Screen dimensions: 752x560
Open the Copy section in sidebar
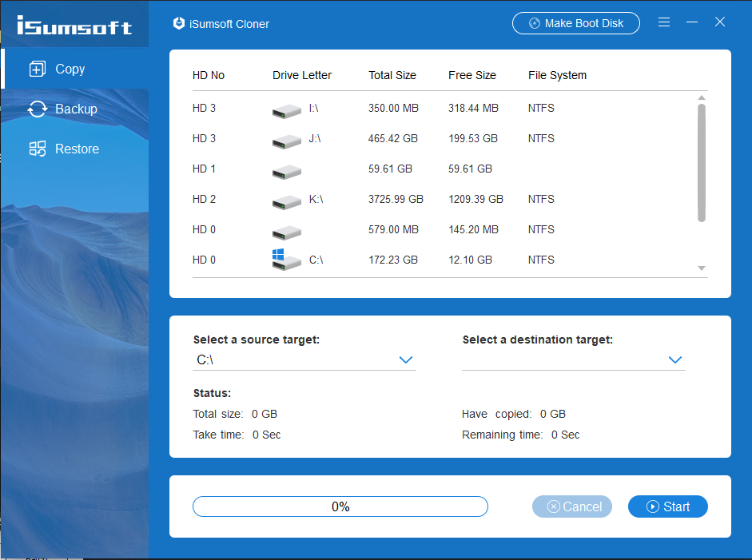75,69
